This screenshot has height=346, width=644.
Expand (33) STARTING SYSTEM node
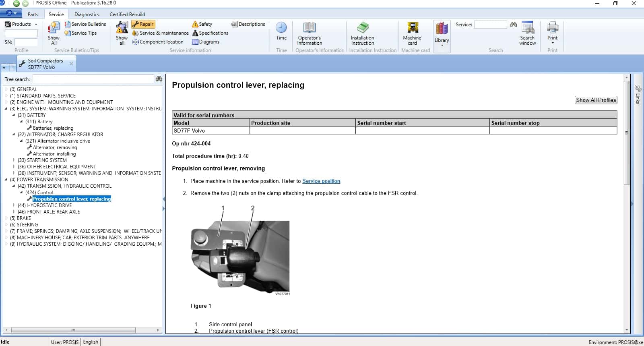pyautogui.click(x=14, y=160)
